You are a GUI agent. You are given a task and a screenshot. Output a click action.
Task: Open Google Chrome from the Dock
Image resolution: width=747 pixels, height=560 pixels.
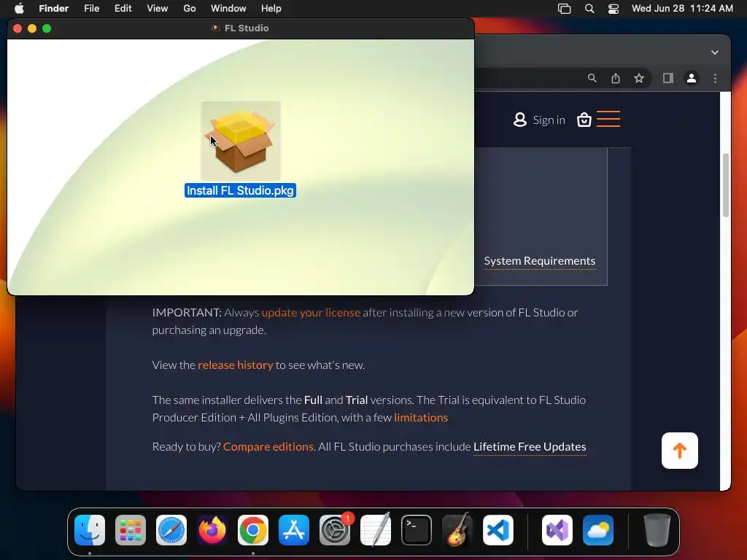tap(253, 529)
